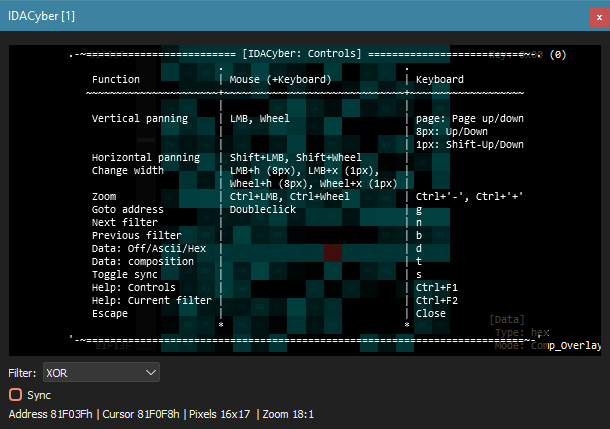Click the 'Vertical panning' row label
The height and width of the screenshot is (429, 610).
tap(140, 119)
